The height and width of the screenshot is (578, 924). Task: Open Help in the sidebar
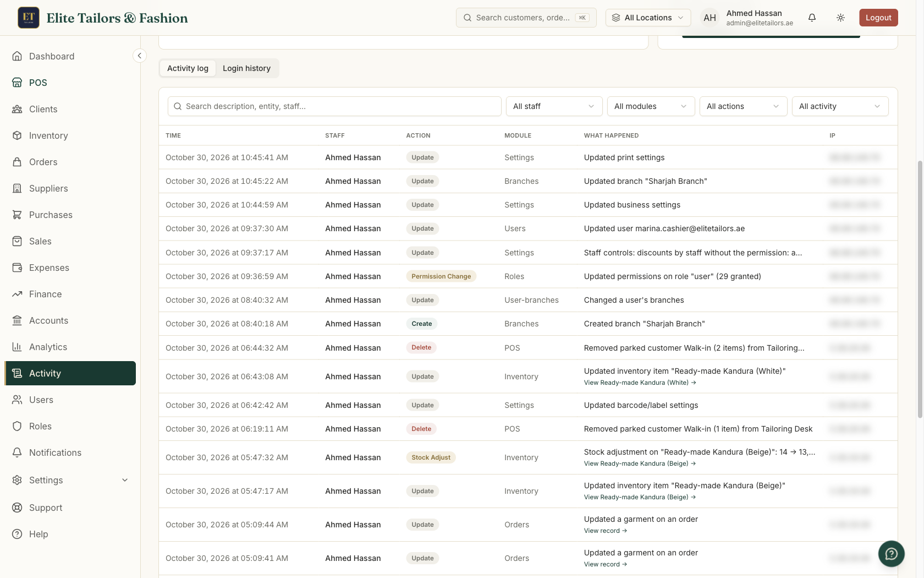70,534
